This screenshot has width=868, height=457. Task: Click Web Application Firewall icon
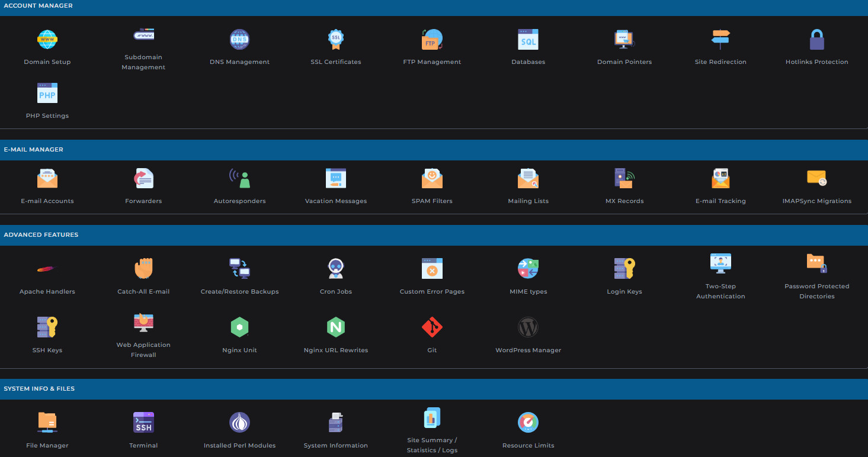point(143,323)
